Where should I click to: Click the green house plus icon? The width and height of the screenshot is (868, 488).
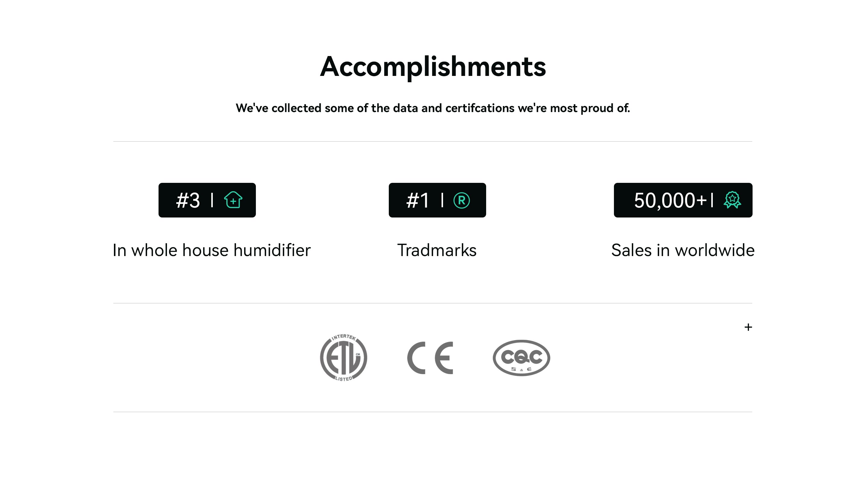[x=233, y=200]
